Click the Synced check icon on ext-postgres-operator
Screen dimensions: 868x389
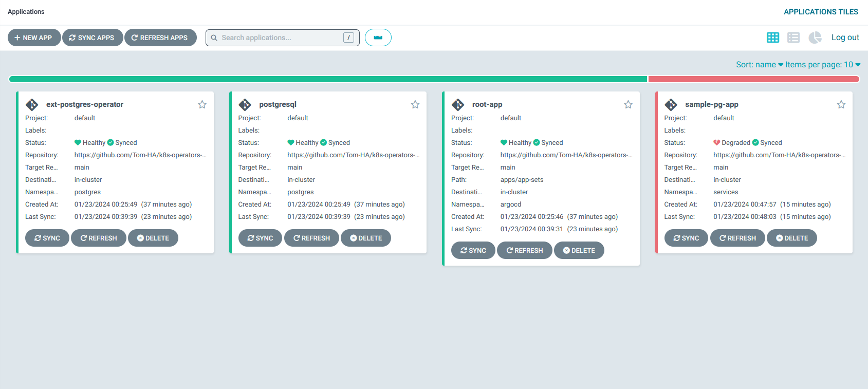pos(110,142)
